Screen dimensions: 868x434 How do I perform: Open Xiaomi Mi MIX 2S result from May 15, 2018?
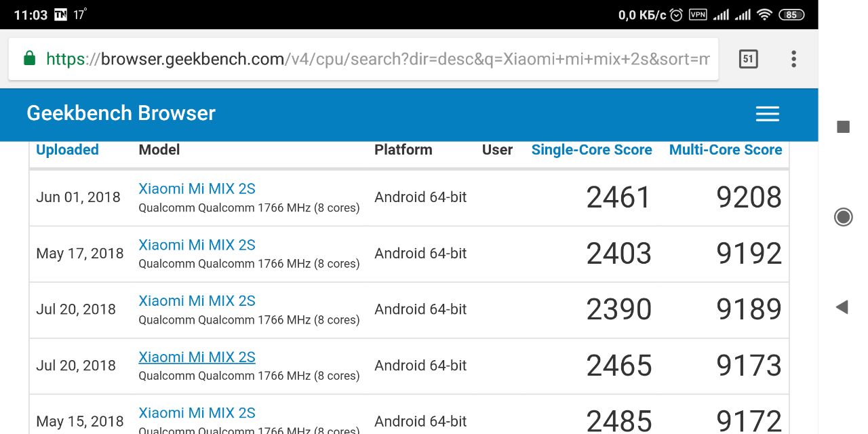tap(197, 412)
